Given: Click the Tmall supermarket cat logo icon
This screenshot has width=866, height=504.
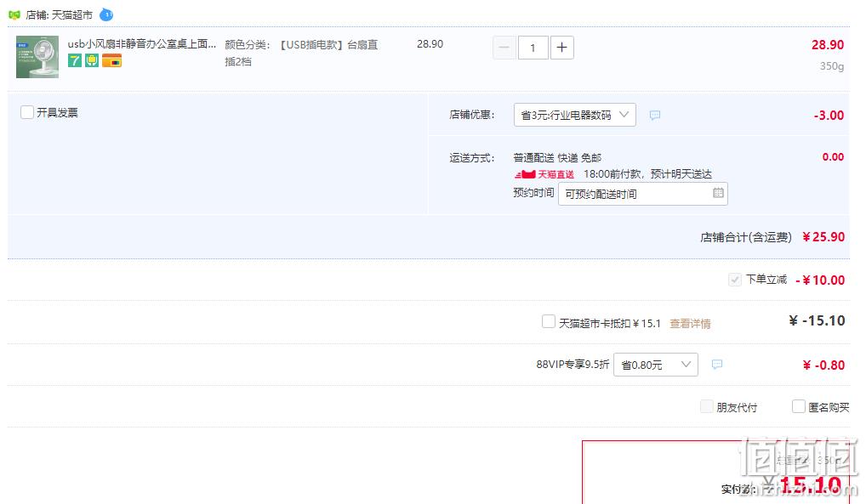Looking at the screenshot, I should [14, 15].
